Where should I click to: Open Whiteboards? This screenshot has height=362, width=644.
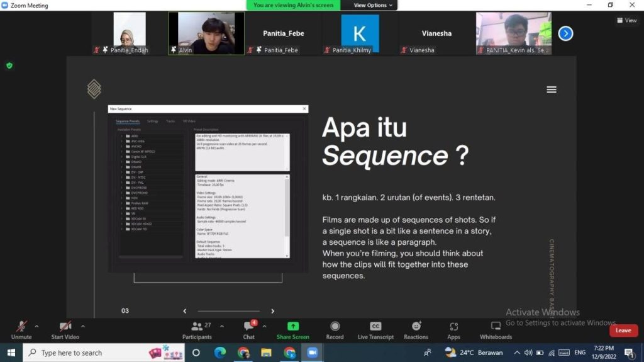(x=496, y=331)
